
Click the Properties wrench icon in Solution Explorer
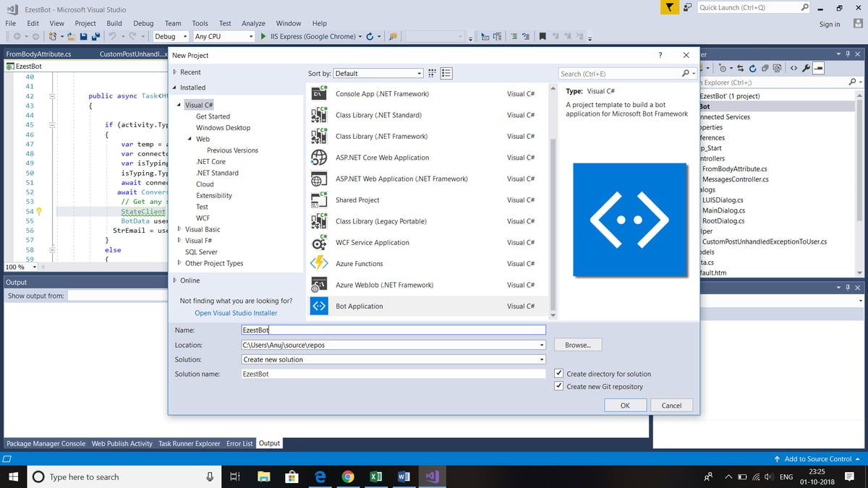point(805,67)
